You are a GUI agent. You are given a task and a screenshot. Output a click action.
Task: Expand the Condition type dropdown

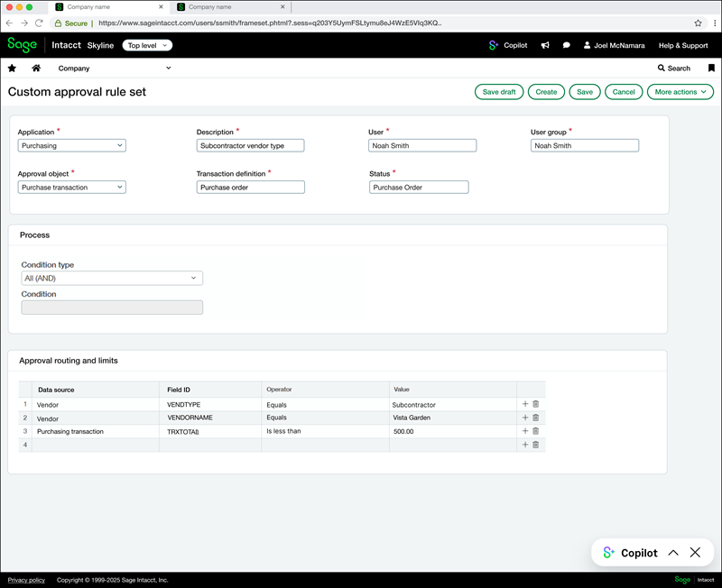(x=112, y=279)
